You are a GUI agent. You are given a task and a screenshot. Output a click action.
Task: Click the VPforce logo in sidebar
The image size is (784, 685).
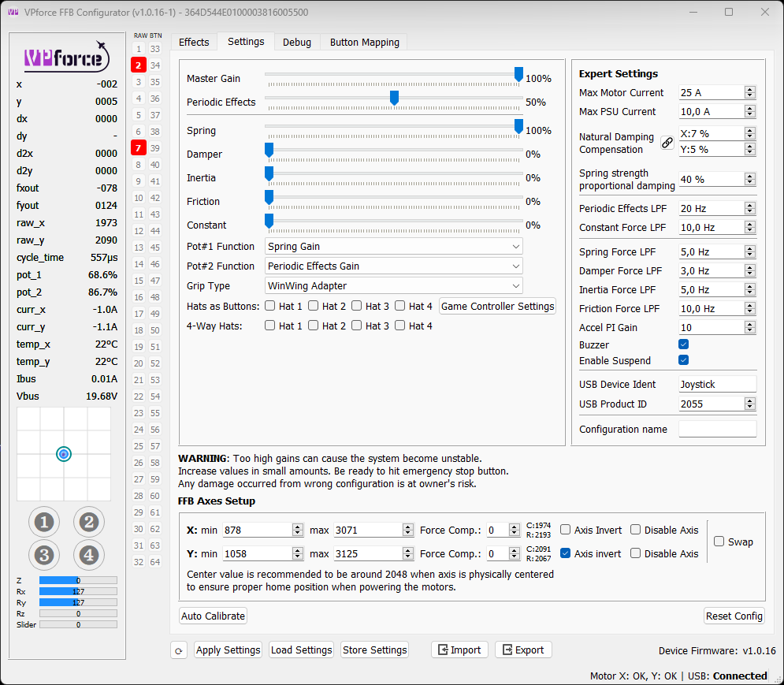click(66, 57)
